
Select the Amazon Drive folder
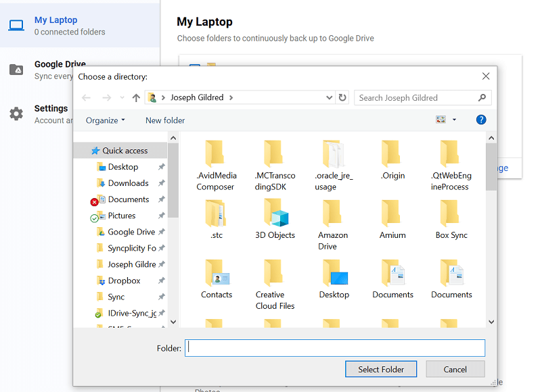coord(333,225)
